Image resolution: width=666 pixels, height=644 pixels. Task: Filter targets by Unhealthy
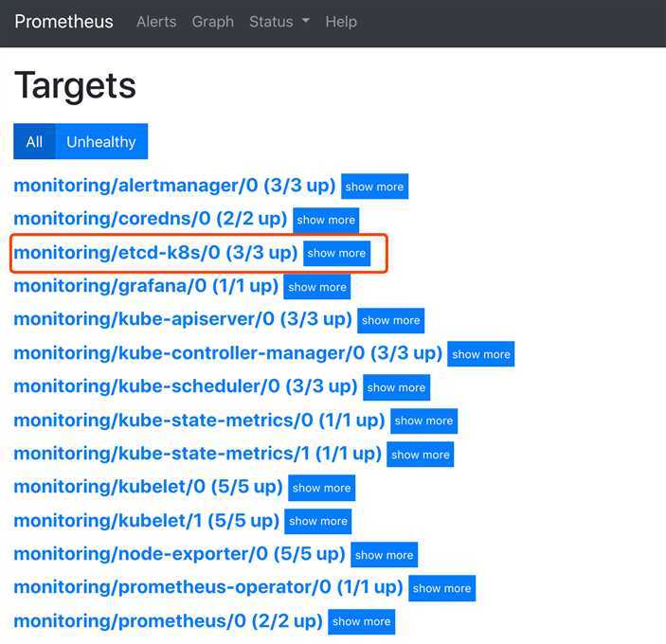[101, 141]
